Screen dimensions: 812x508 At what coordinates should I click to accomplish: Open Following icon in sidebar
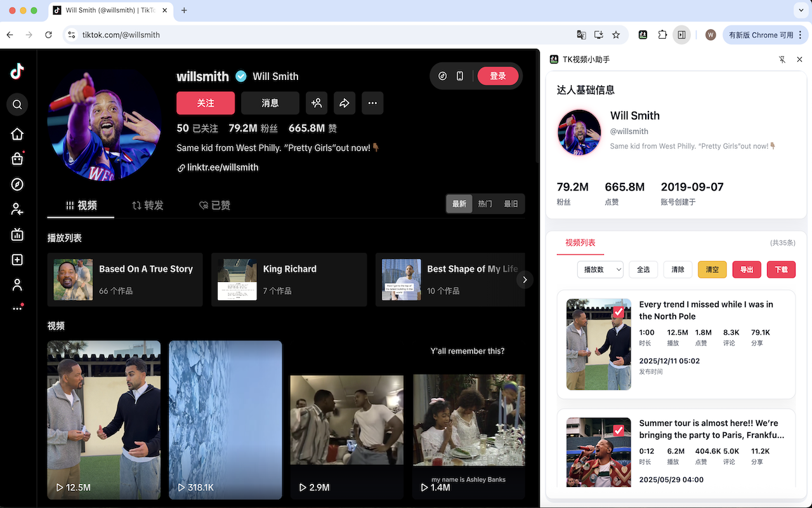(x=17, y=210)
